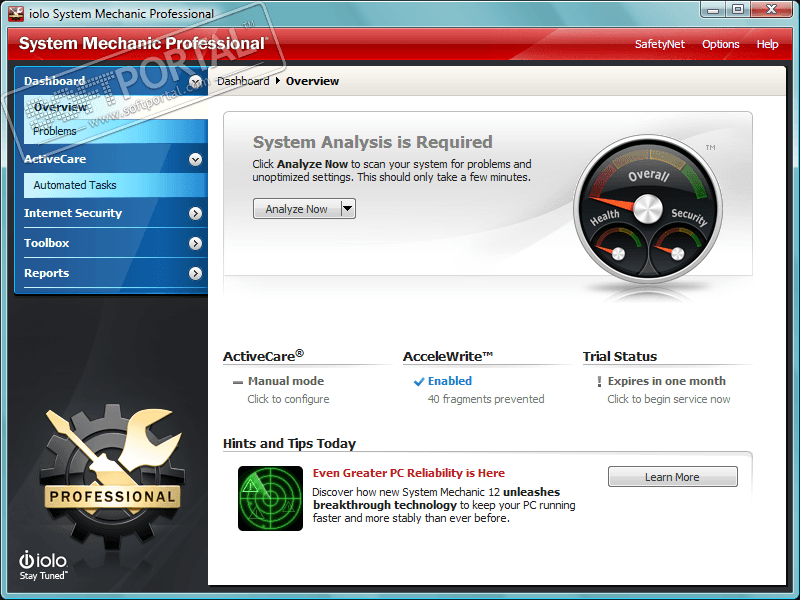
Task: Collapse the Dashboard section chevron
Action: [195, 82]
